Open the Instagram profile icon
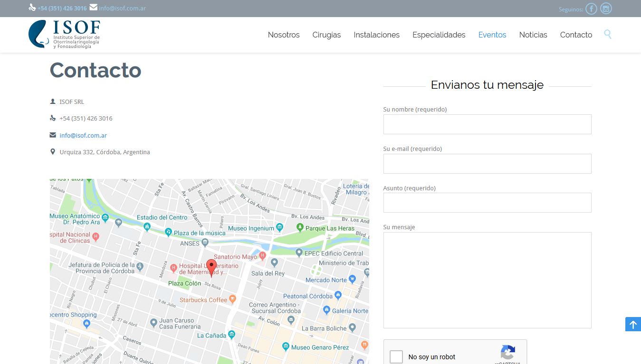 (606, 9)
